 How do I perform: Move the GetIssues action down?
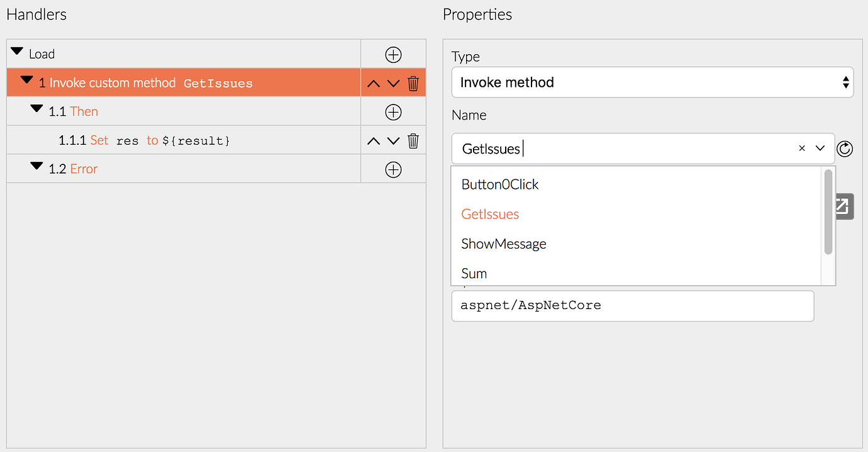coord(392,82)
